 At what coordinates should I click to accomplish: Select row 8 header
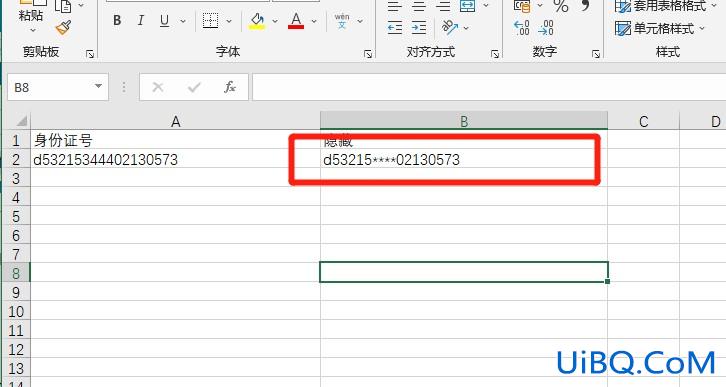click(16, 273)
